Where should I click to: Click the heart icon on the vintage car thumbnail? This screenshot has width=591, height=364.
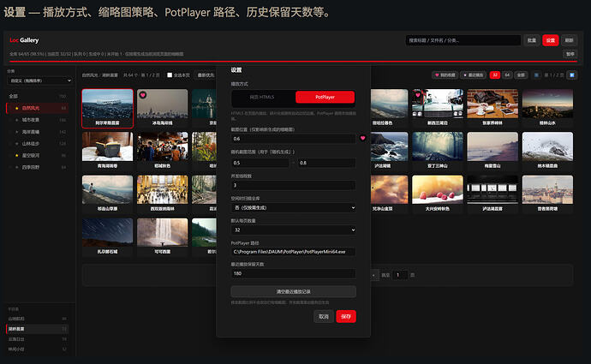click(x=418, y=95)
